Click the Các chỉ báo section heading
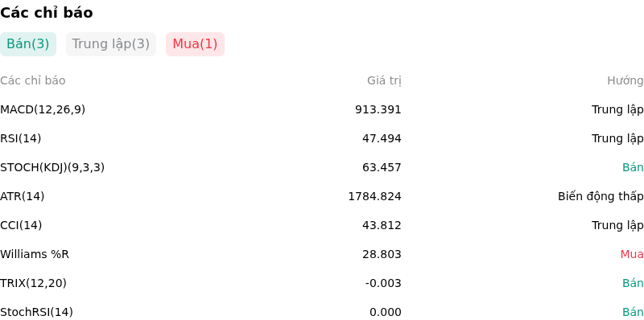The image size is (644, 320). tap(47, 13)
